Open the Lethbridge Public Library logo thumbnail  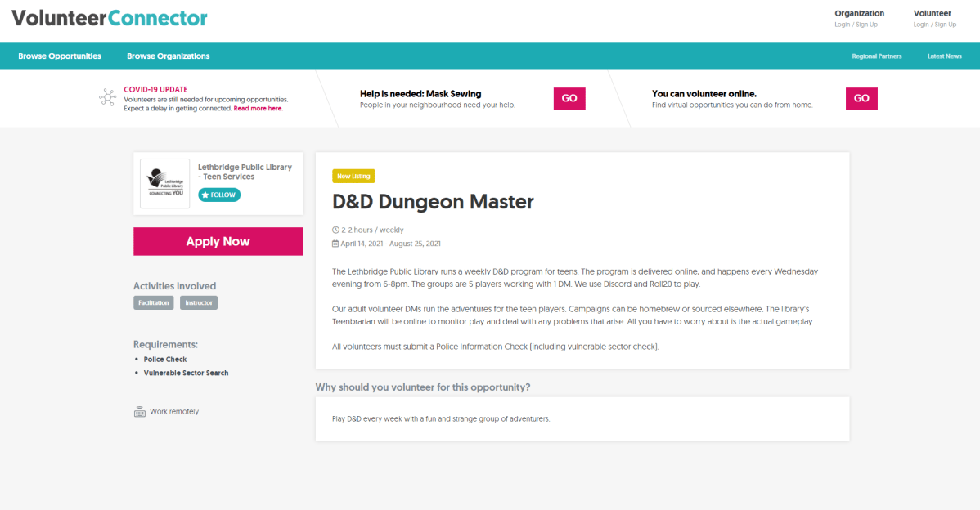click(x=164, y=181)
